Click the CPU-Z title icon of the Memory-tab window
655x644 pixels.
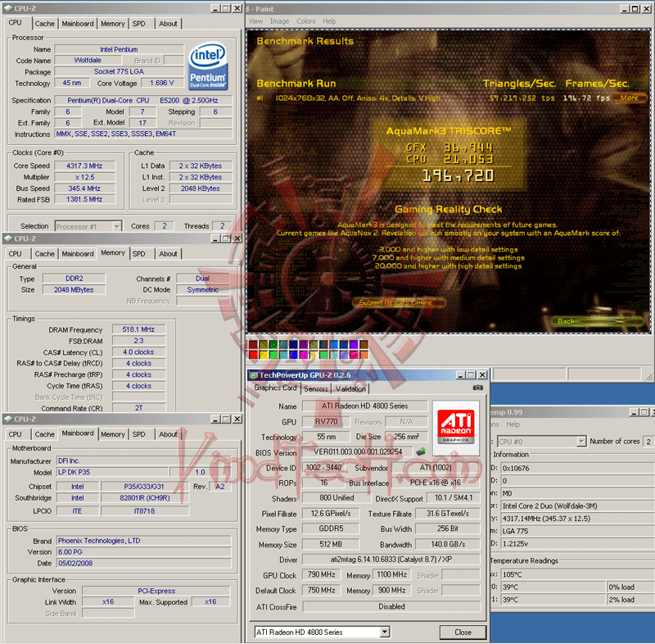tap(8, 238)
